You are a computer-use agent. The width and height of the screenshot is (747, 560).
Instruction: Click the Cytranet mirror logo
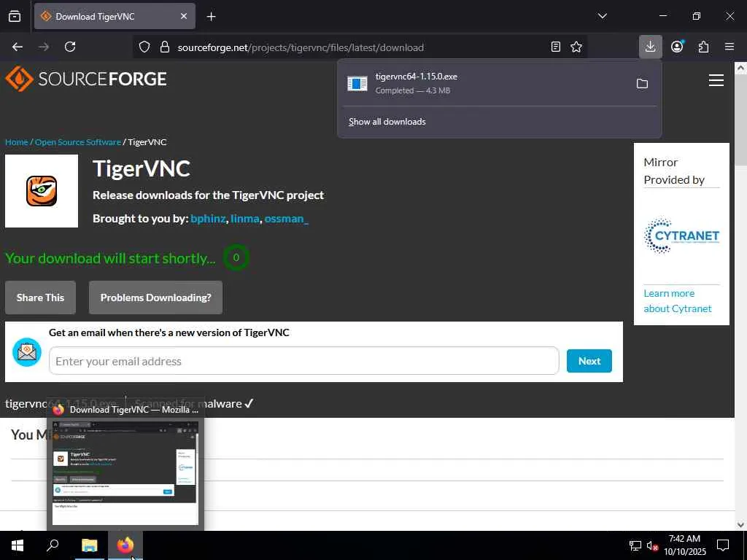(x=681, y=236)
